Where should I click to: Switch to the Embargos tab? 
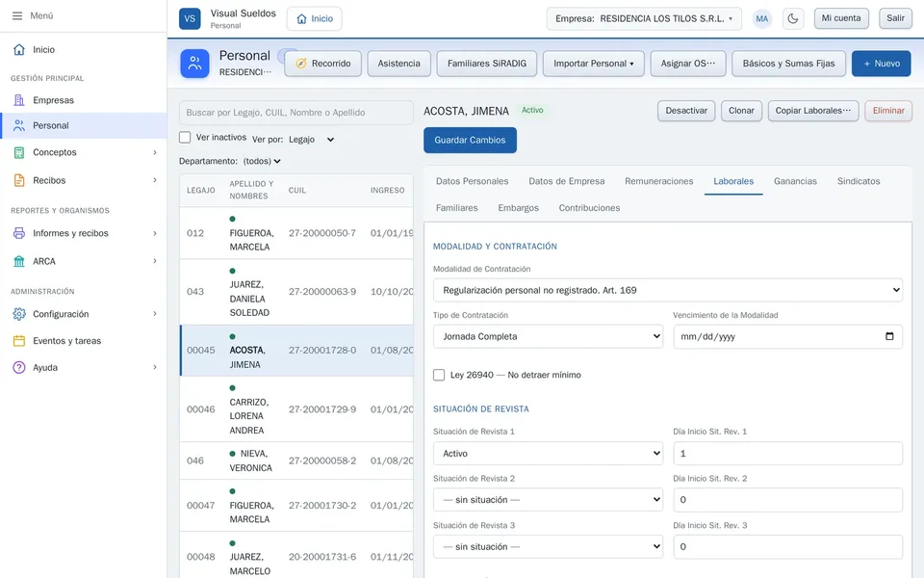[518, 208]
